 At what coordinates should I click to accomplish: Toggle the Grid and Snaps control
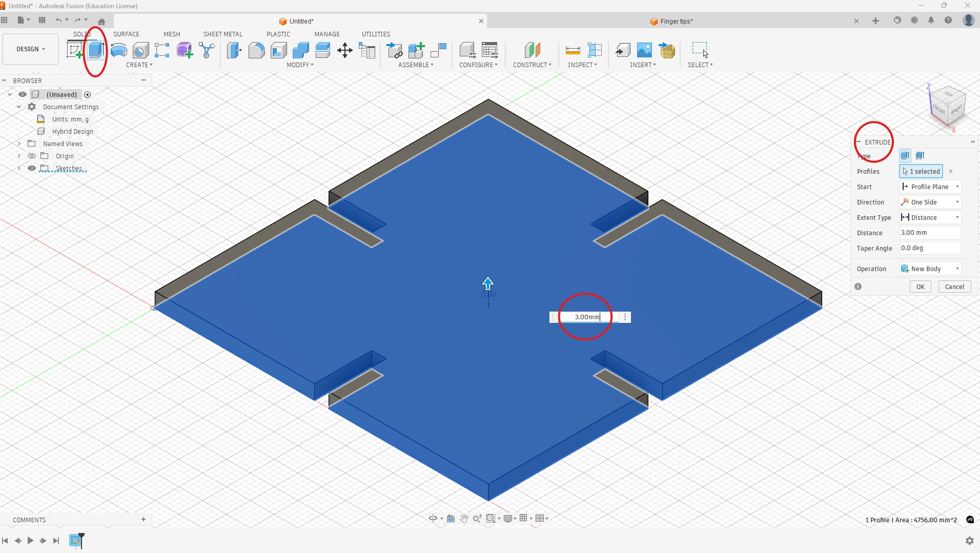(x=525, y=518)
